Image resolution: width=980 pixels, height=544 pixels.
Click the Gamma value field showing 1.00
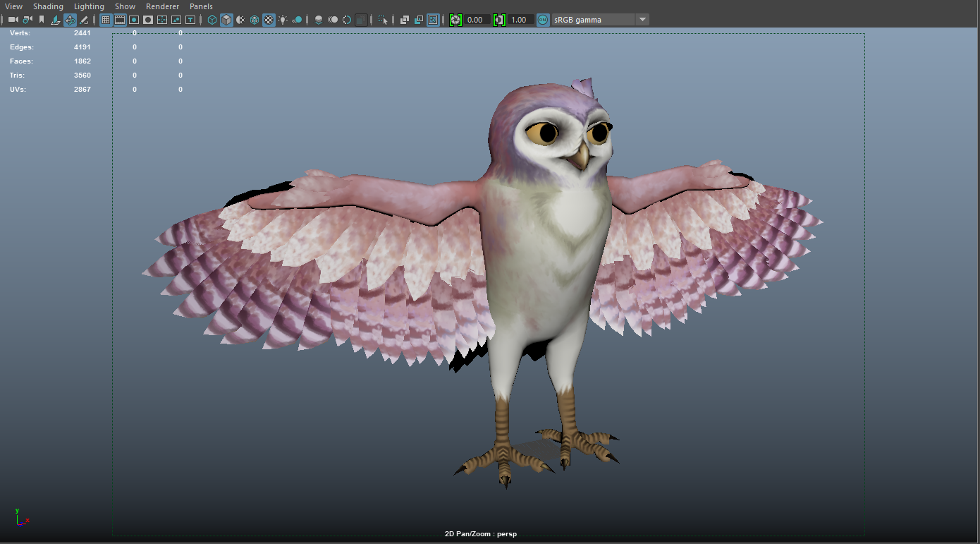click(519, 20)
